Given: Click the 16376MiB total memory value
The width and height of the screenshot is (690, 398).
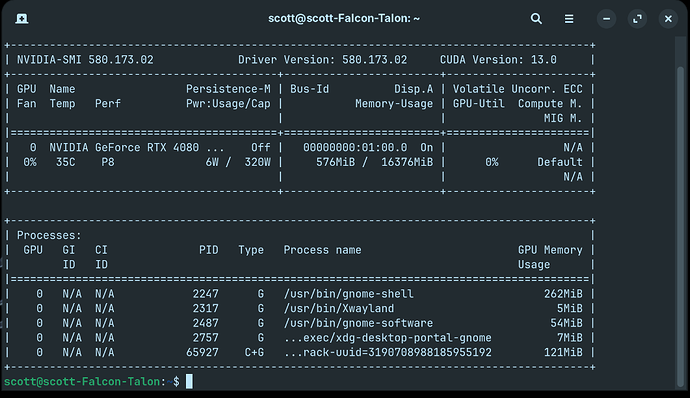Looking at the screenshot, I should point(407,162).
